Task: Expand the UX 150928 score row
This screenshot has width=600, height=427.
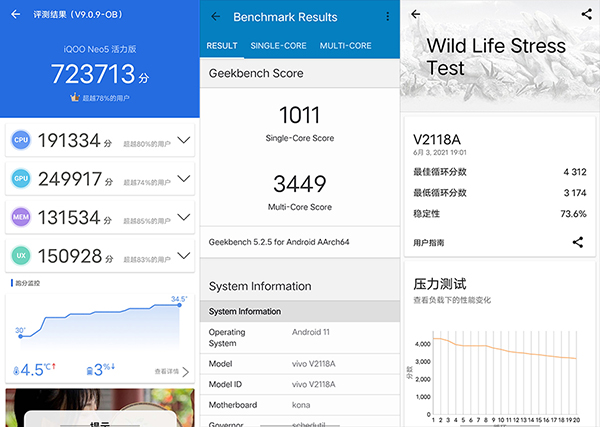Action: (x=182, y=256)
